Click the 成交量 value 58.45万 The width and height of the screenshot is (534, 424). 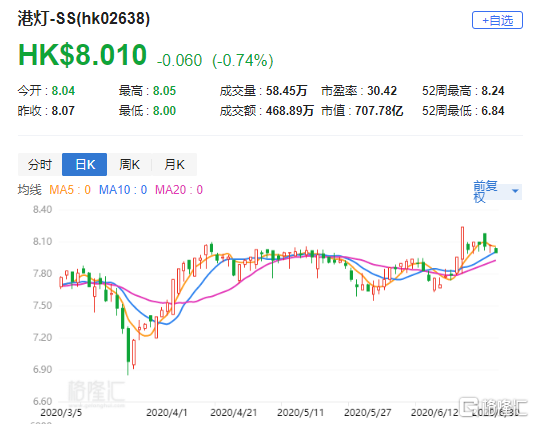click(286, 91)
